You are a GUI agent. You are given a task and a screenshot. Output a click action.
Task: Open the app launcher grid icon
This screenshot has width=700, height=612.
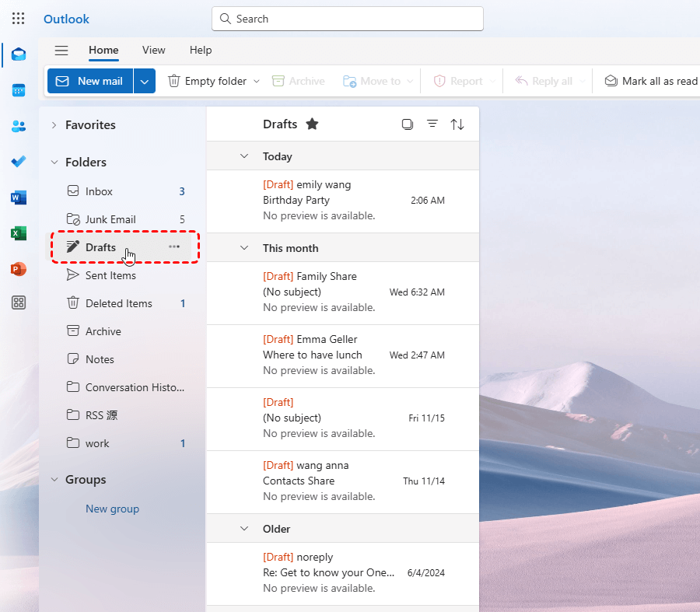pos(19,19)
